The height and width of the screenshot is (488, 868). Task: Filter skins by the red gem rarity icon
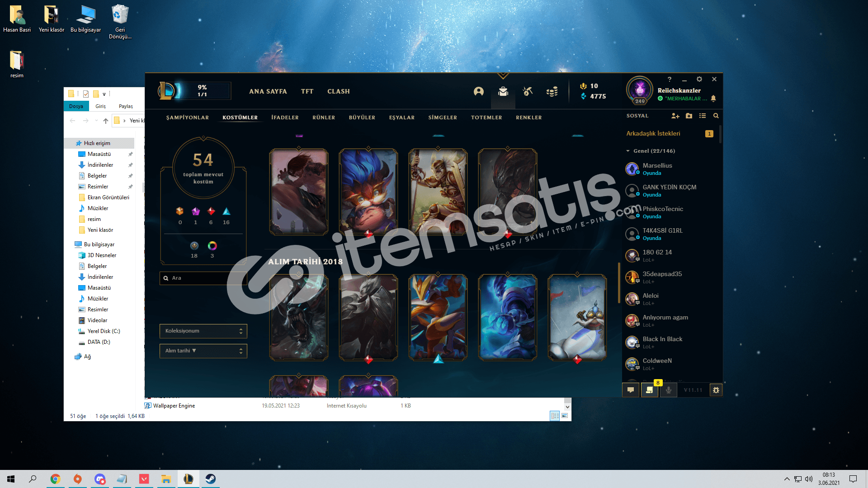[211, 211]
